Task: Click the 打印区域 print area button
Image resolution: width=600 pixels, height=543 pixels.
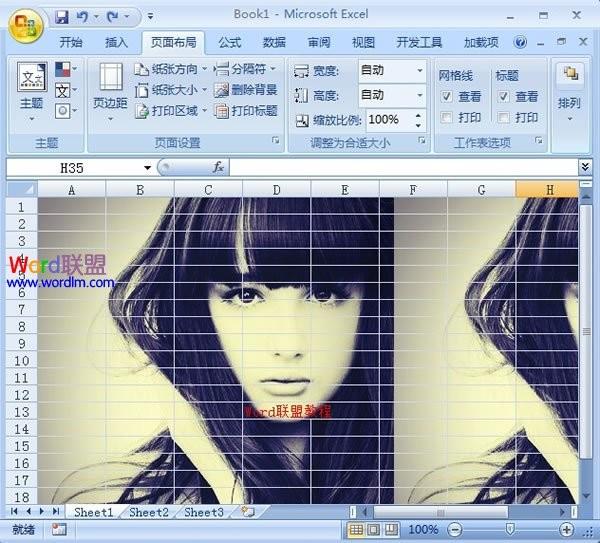Action: [170, 111]
